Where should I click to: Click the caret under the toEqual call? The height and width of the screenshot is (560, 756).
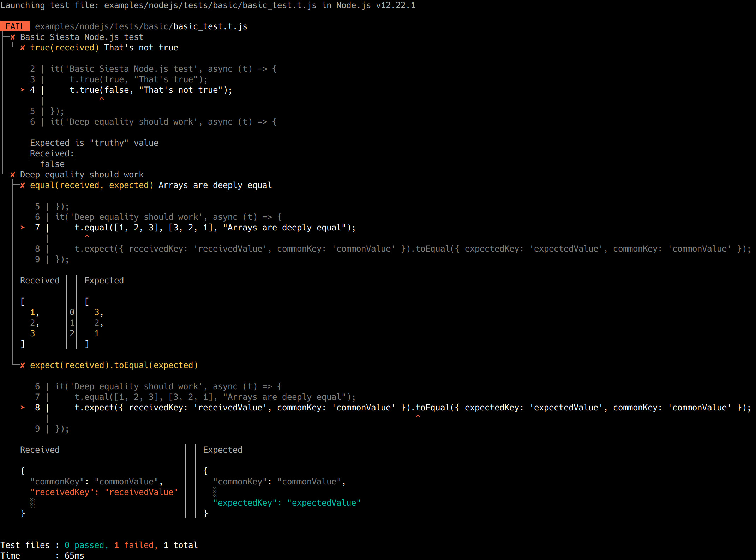(418, 416)
